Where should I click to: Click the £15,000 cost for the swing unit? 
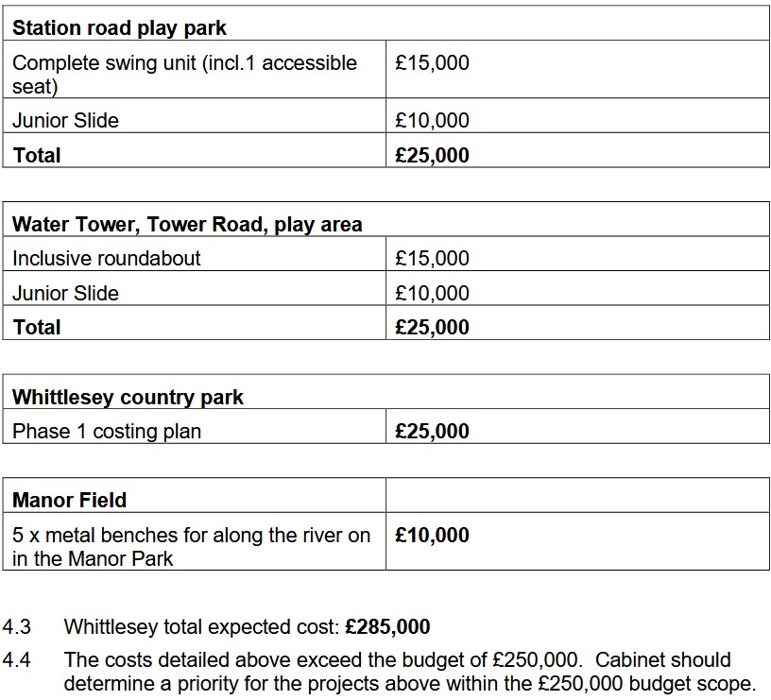(432, 63)
